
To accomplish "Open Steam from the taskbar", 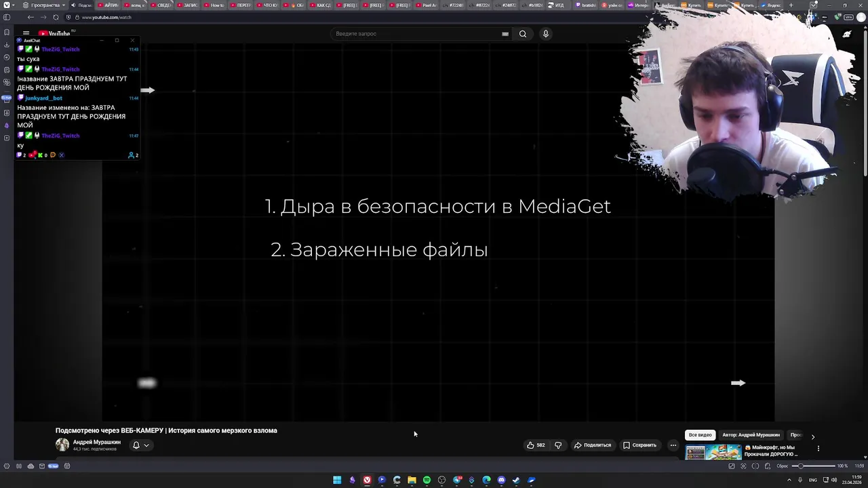I will point(516,480).
